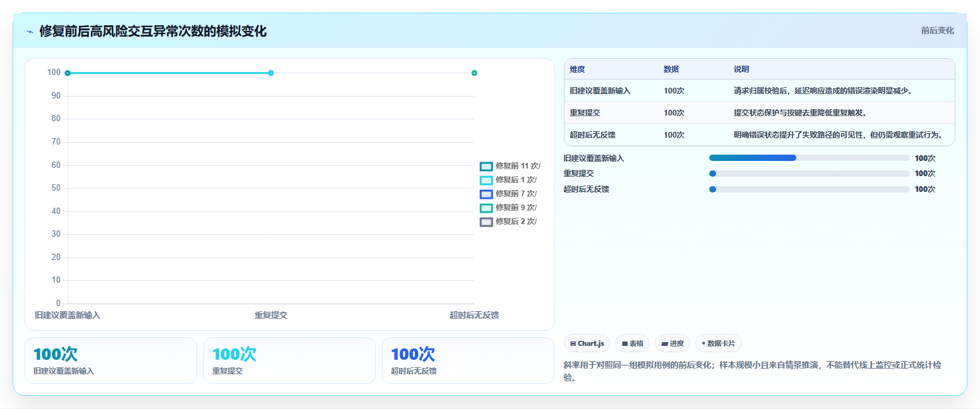Click the 旧建议覆盖新输入 label beside progress bar
Viewport: 980px width, 409px height.
pyautogui.click(x=594, y=158)
